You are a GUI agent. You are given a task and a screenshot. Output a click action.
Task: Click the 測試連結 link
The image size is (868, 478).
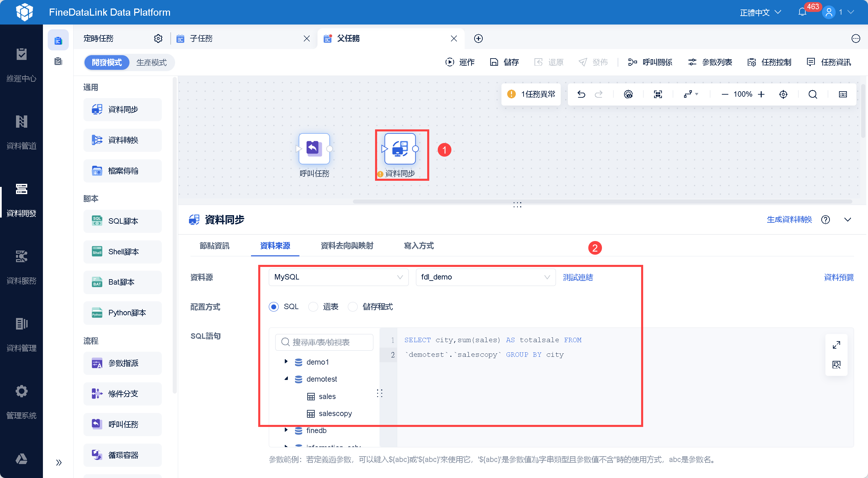click(578, 277)
